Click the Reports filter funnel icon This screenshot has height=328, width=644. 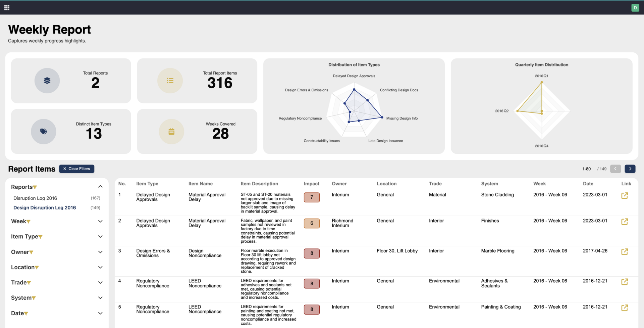pyautogui.click(x=35, y=187)
